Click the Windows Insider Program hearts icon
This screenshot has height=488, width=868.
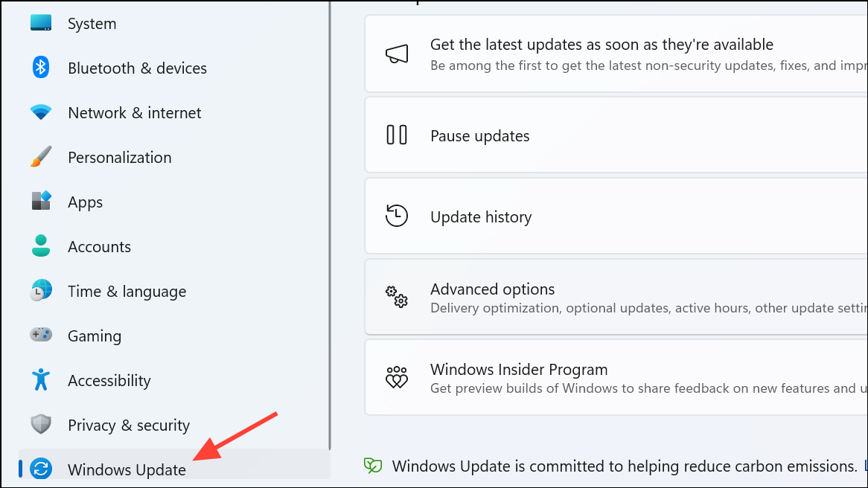tap(397, 377)
